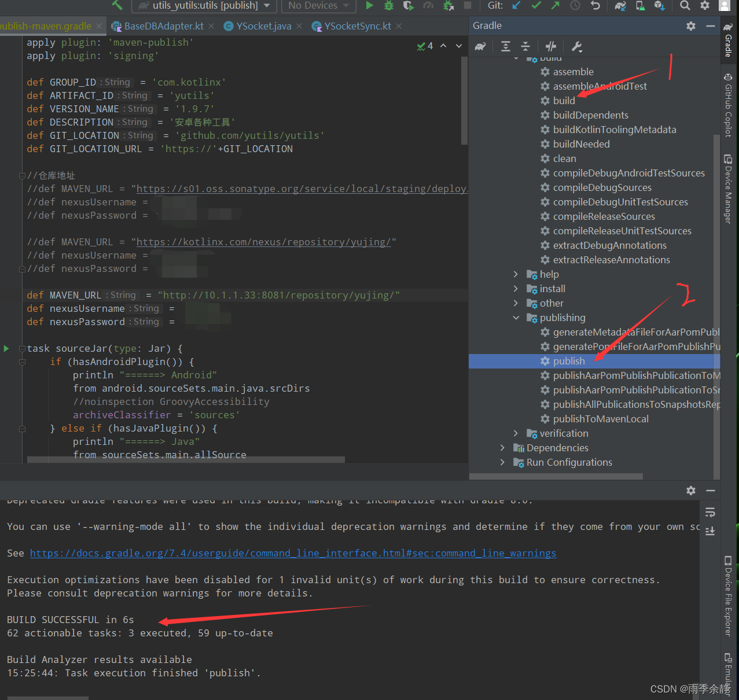The height and width of the screenshot is (700, 739).
Task: Go to previous highlighted problem up arrow
Action: 443,46
